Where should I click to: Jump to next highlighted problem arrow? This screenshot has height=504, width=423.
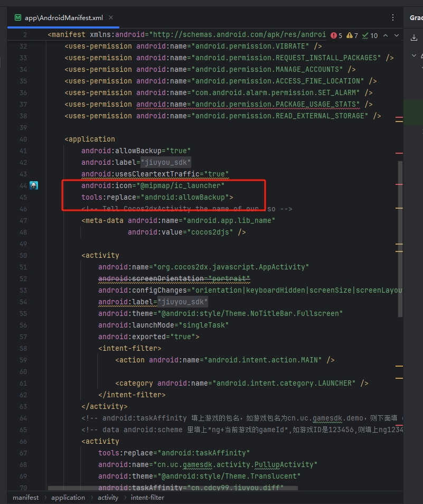[x=397, y=35]
